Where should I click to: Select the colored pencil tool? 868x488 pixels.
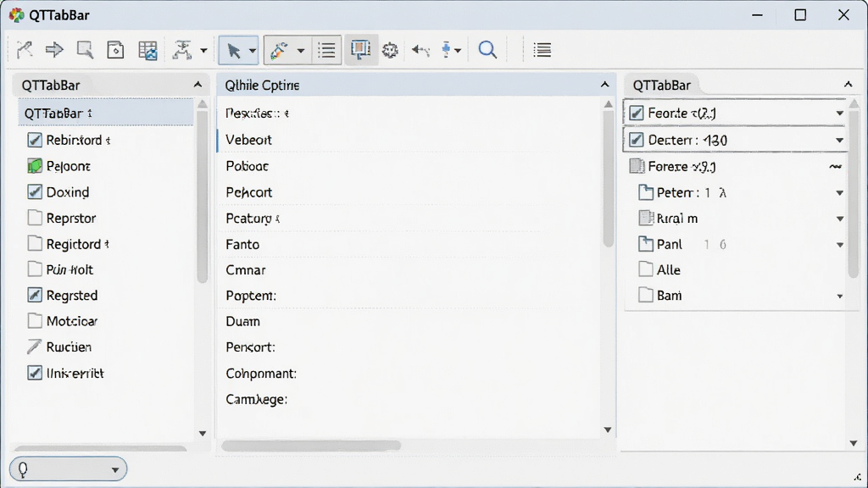click(278, 50)
